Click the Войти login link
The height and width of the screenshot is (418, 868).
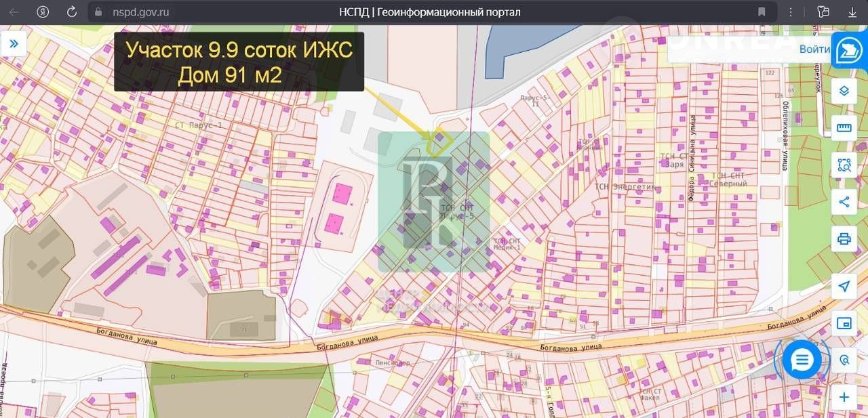(814, 49)
